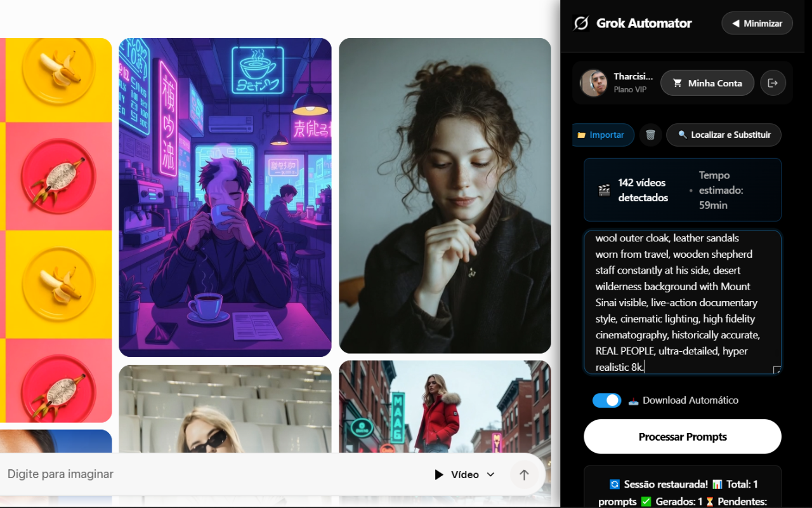Image resolution: width=812 pixels, height=508 pixels.
Task: Click the play icon beside Vídeo
Action: 438,474
